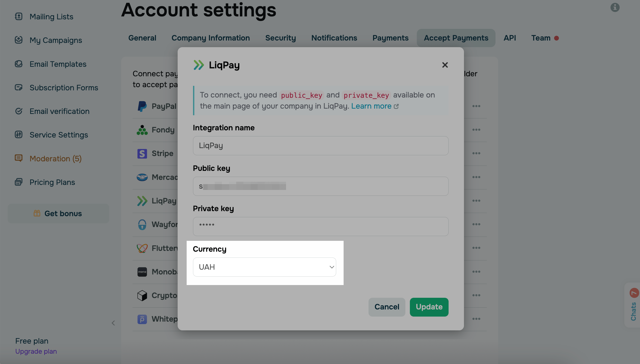This screenshot has height=364, width=640.
Task: Open the Monobank payment icon
Action: (142, 272)
